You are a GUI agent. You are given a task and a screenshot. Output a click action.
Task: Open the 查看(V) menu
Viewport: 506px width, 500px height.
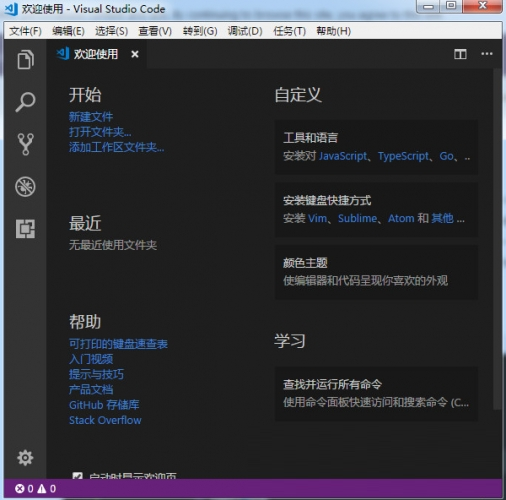[155, 31]
